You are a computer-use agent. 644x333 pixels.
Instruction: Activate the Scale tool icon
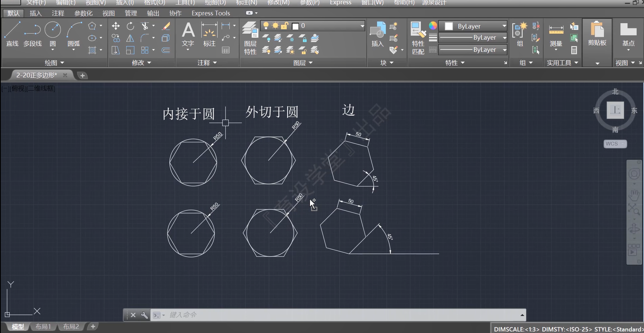[130, 50]
